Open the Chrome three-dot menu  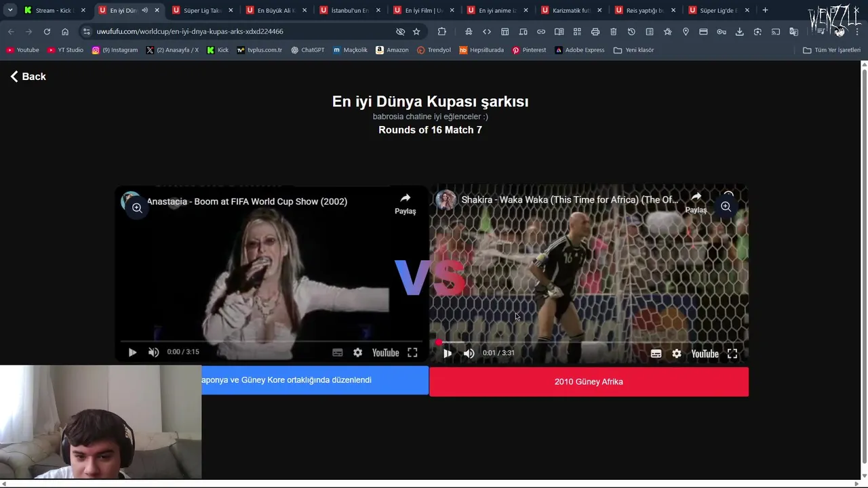point(857,31)
